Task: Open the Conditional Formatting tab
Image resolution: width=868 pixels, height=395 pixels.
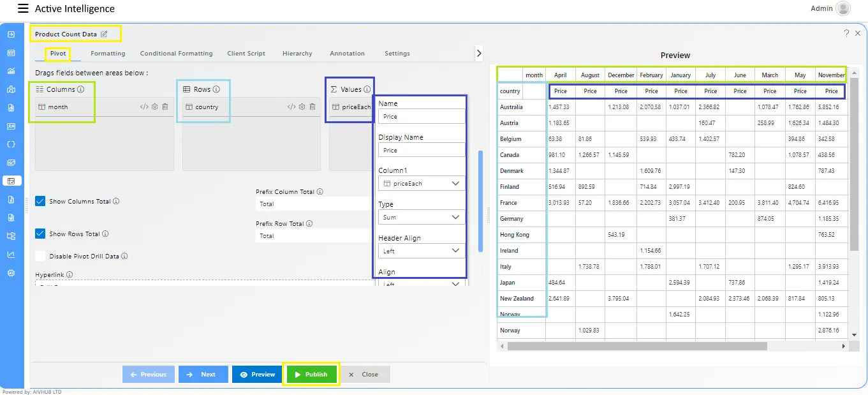Action: [x=176, y=54]
